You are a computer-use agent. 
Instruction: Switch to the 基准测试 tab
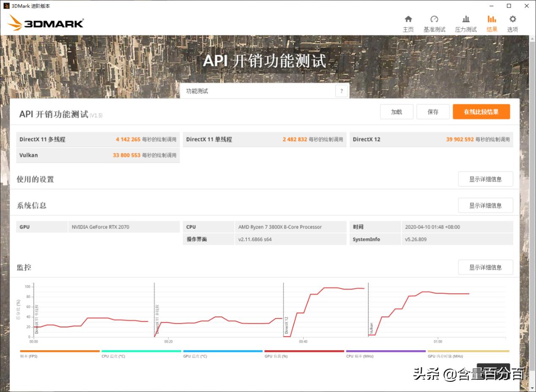tap(434, 23)
